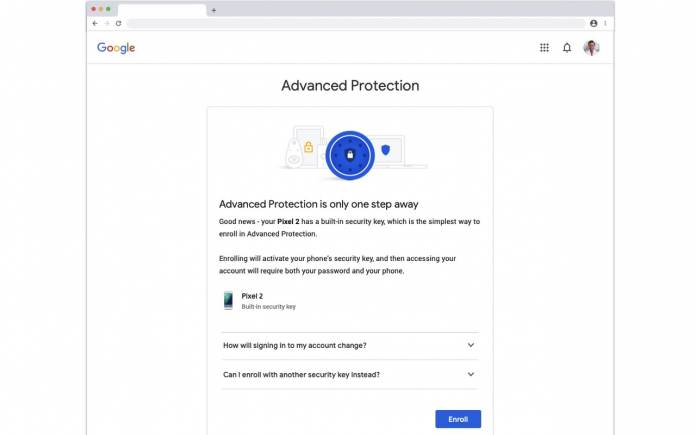Click chevron beside the signing in question
The image size is (696, 435).
pos(471,345)
